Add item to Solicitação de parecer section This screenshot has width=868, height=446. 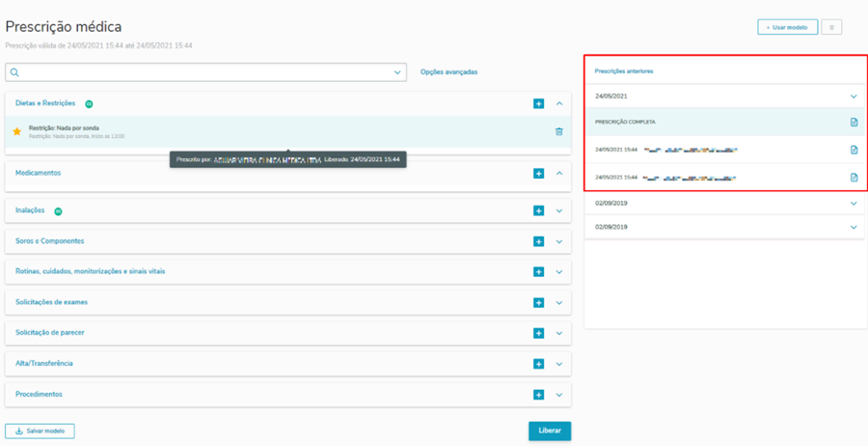538,333
